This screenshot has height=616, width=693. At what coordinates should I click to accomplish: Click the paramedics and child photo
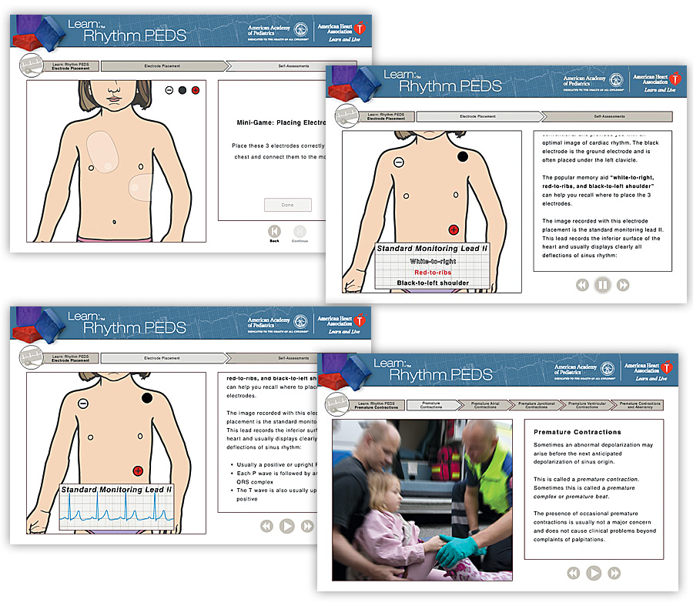pyautogui.click(x=423, y=500)
